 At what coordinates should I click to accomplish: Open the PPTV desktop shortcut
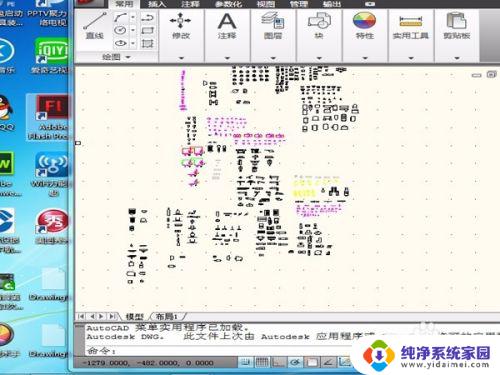pos(48,14)
